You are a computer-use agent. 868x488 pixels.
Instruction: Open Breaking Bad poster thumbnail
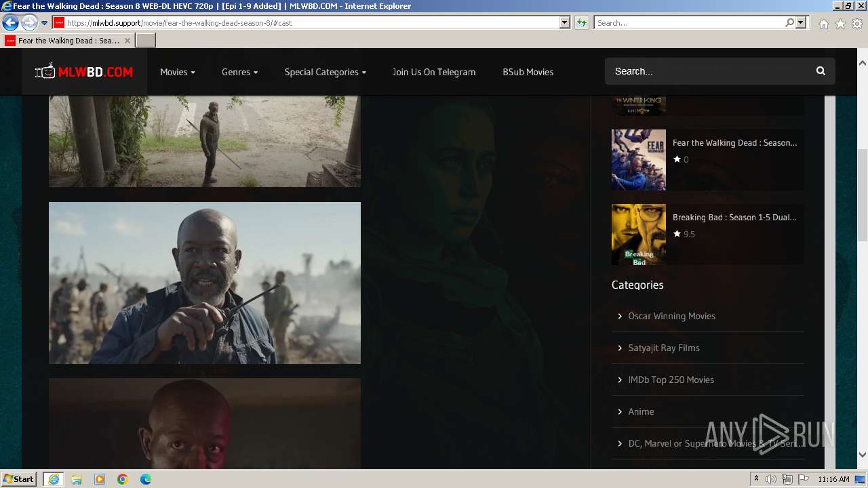click(639, 235)
